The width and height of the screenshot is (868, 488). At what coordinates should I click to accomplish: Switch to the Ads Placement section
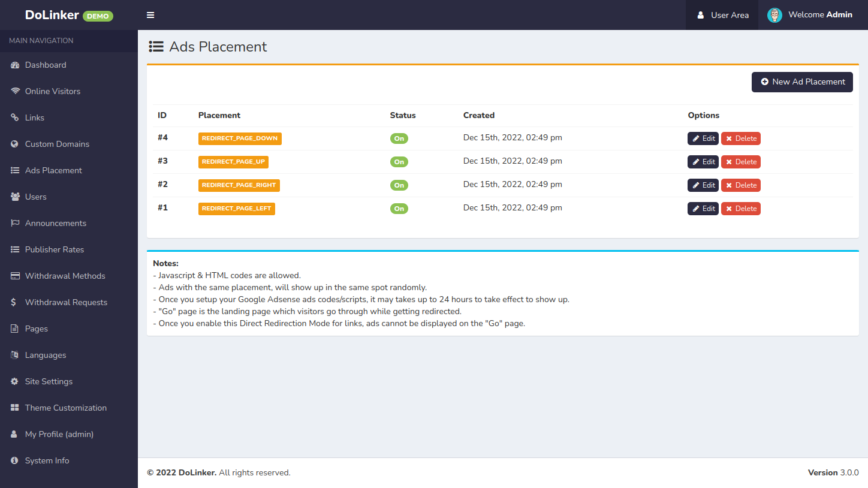(53, 170)
